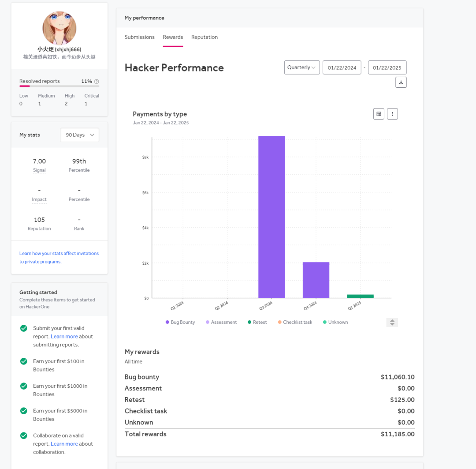Viewport: 476px width, 469px height.
Task: Toggle Checklist task series in legend
Action: click(294, 323)
